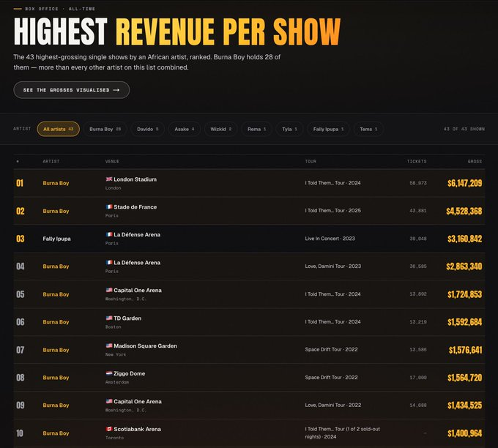Click "Love, Damini Tour · 2023" tour text
This screenshot has height=448, width=498.
click(332, 266)
